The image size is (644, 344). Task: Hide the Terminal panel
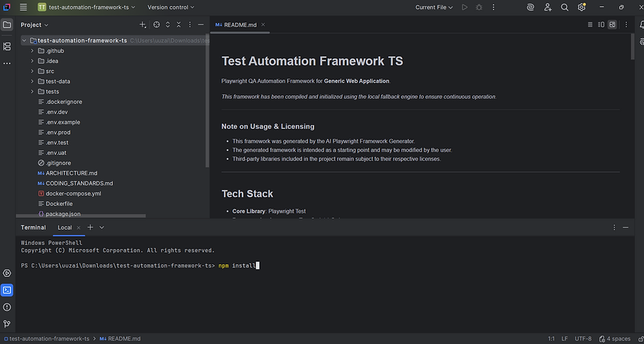tap(626, 227)
